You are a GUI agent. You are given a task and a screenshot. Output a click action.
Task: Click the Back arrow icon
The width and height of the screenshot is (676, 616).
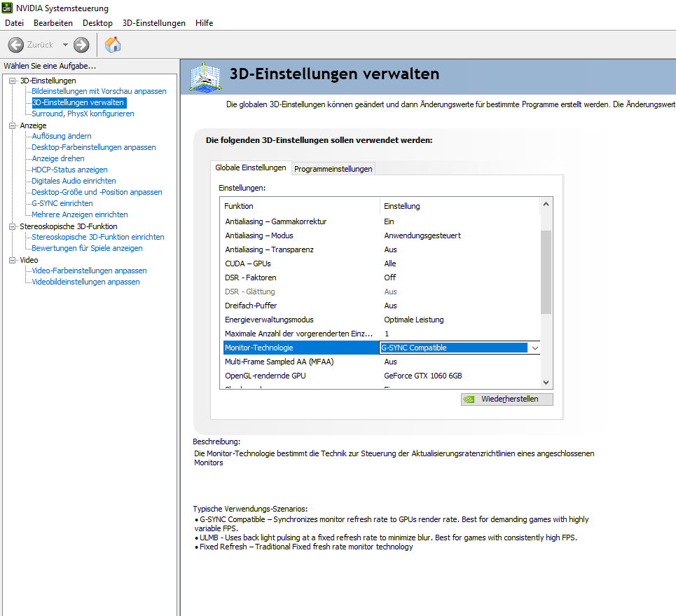pyautogui.click(x=16, y=45)
